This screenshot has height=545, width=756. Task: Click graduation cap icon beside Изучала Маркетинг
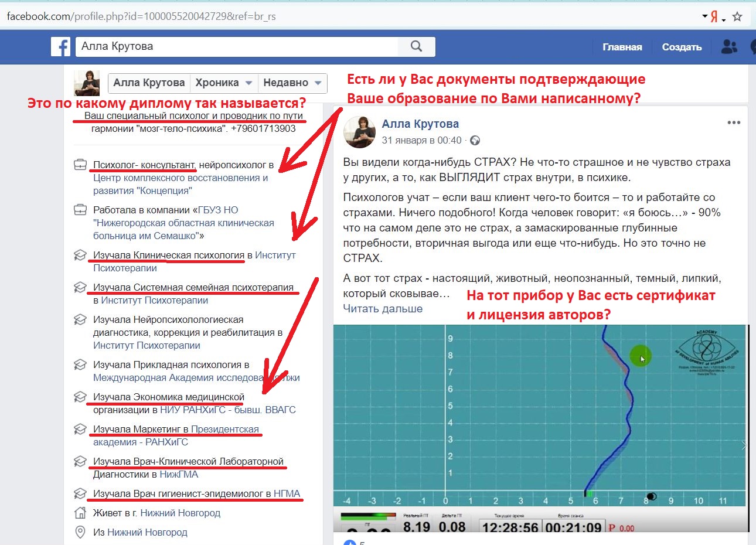click(80, 429)
